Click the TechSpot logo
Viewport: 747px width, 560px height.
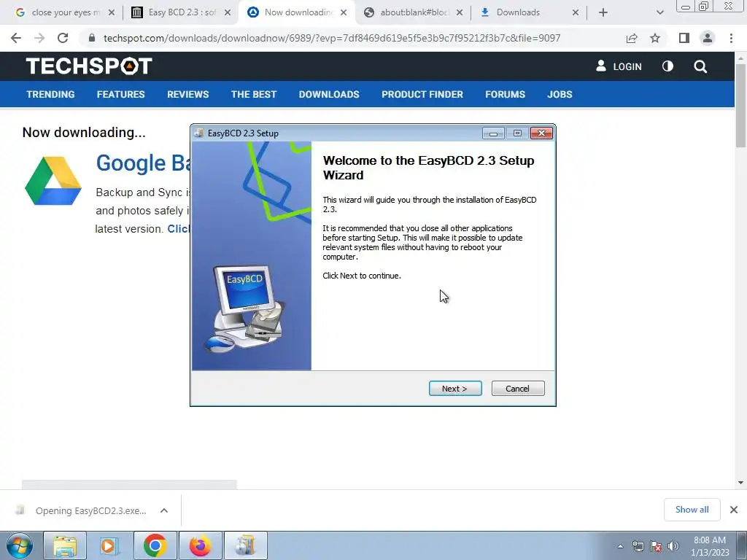coord(89,66)
